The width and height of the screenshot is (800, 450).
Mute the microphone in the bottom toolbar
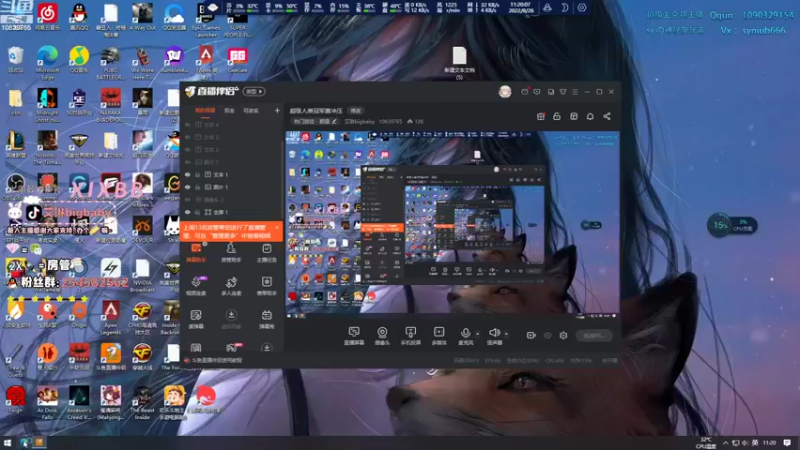(x=465, y=336)
